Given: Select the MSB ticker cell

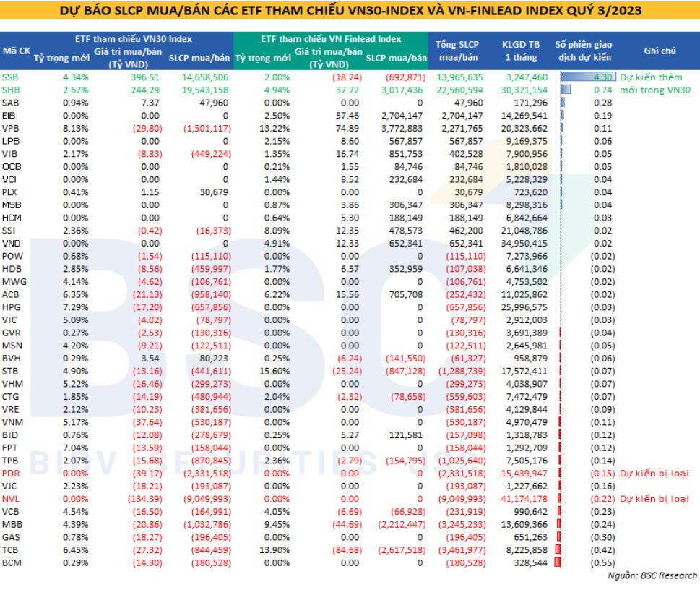Looking at the screenshot, I should click(x=11, y=205).
